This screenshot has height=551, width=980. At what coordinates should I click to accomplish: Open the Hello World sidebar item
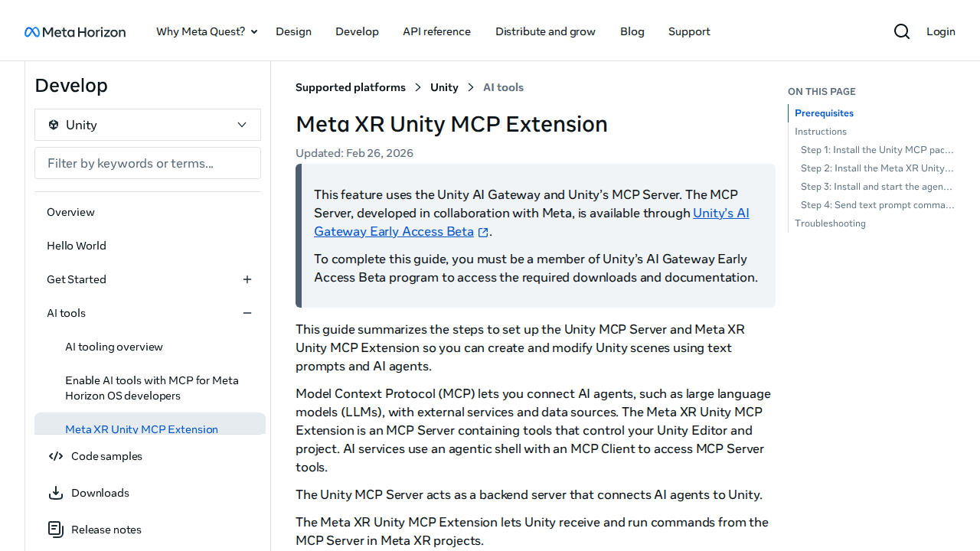click(x=77, y=246)
